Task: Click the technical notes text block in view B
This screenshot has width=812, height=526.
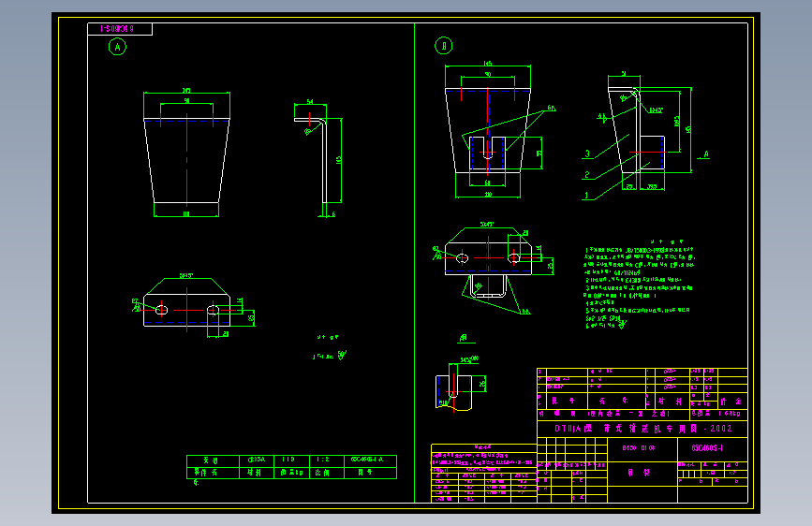Action: (640, 284)
